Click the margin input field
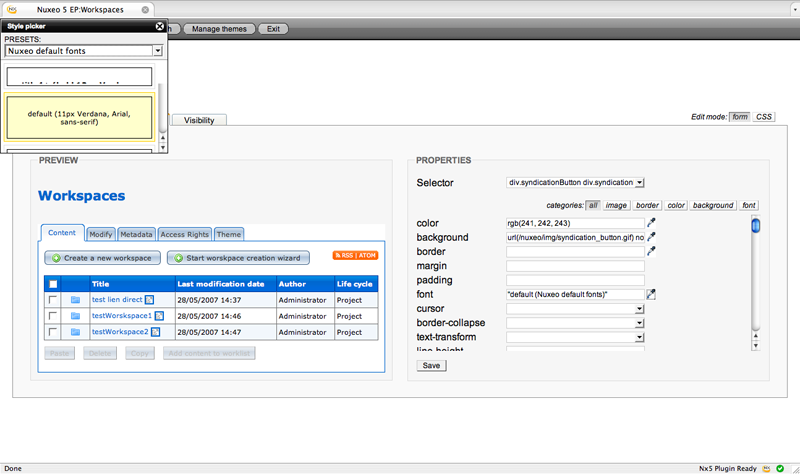 coord(575,266)
